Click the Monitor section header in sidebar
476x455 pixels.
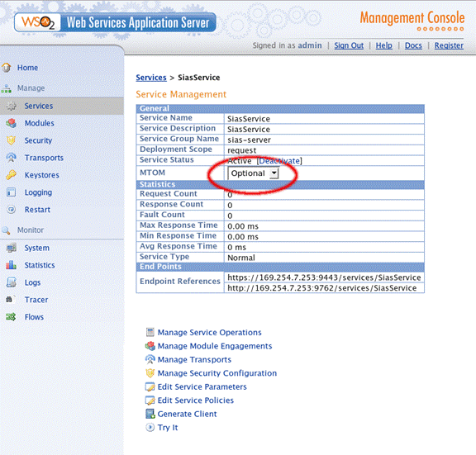[31, 230]
